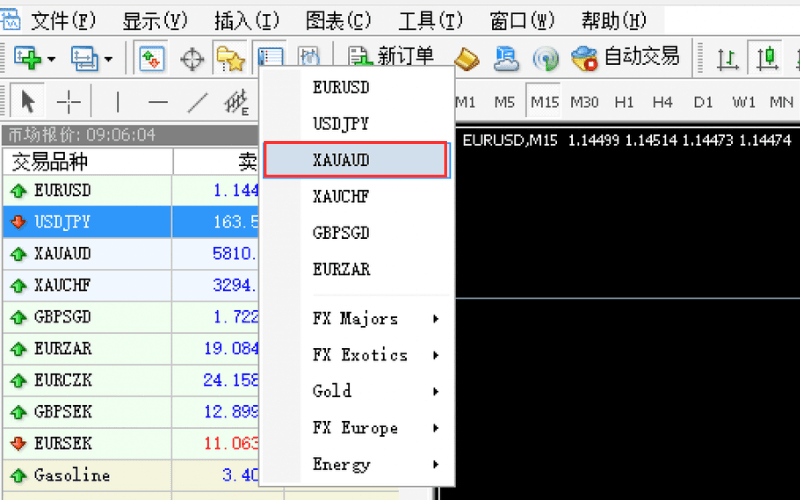Click the application logo icon
800x500 pixels.
10,20
